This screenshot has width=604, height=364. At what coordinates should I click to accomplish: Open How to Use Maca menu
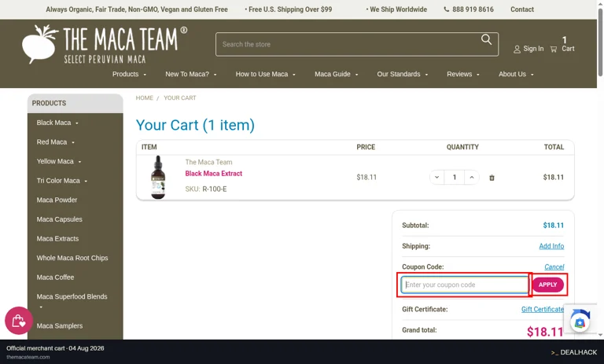265,74
